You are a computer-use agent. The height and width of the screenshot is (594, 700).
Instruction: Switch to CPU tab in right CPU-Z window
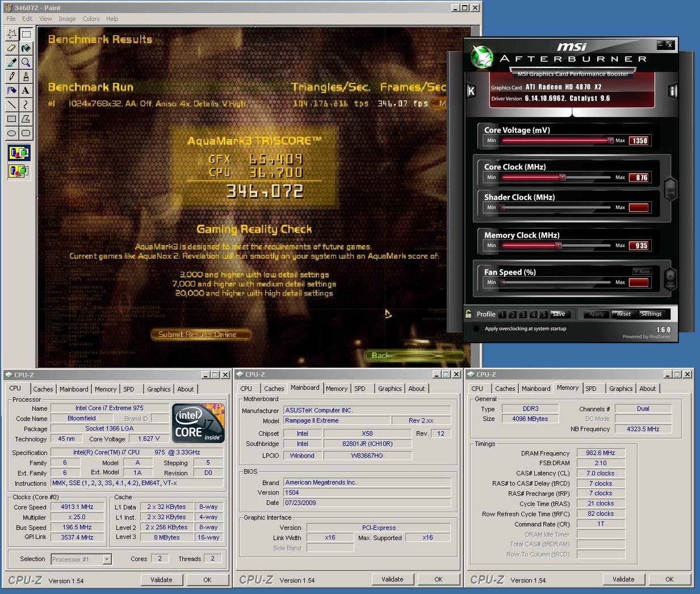tap(477, 389)
